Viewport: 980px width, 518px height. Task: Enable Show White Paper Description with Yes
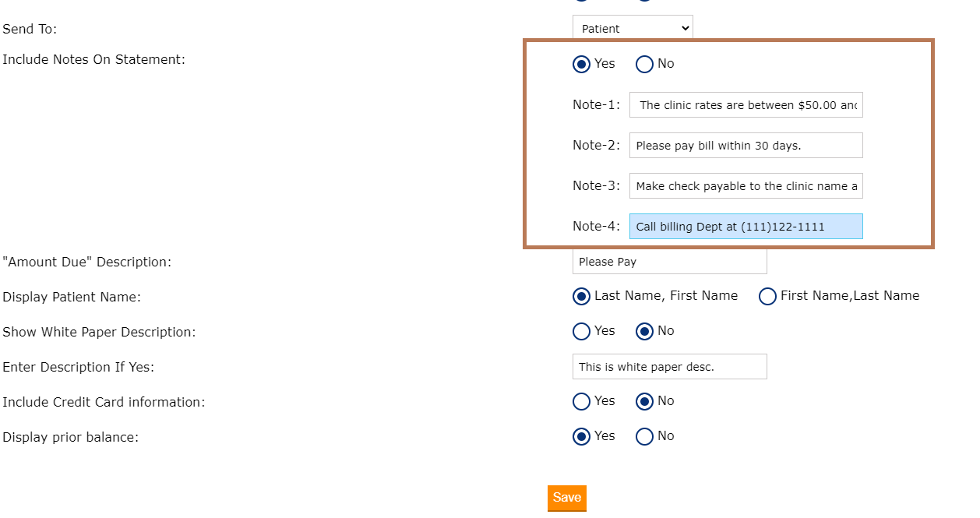click(581, 331)
